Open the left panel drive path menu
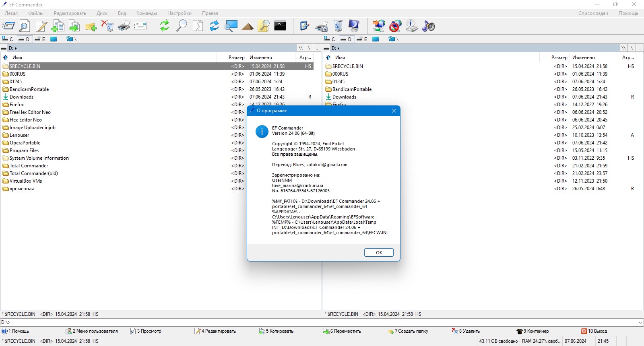Screen dimensions: 644x346 pyautogui.click(x=13, y=48)
